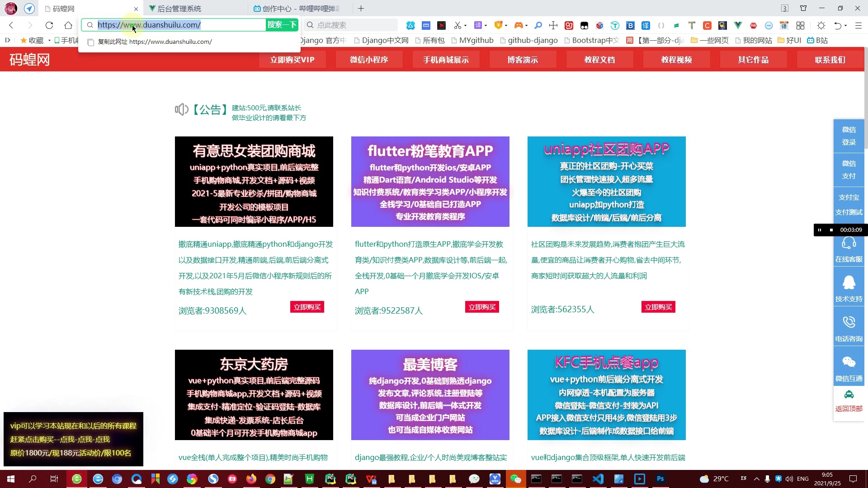Tick the 复制此网址 checkbox
The width and height of the screenshot is (868, 488).
(91, 42)
